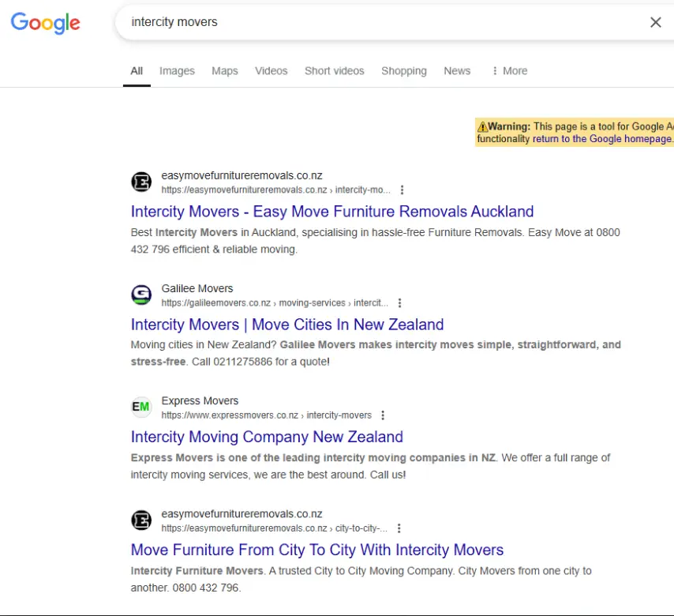
Task: Click the expressmovers.co.nz intercity-movers URL
Action: 267,415
